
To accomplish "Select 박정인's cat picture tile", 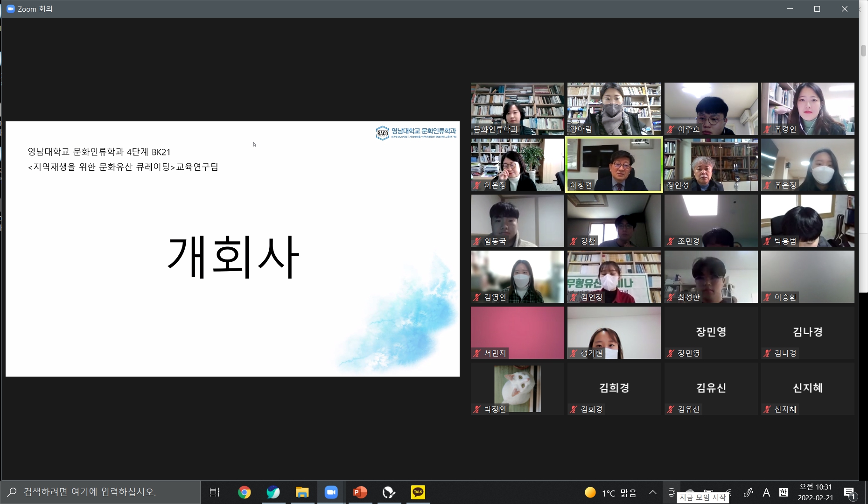I will pos(517,389).
